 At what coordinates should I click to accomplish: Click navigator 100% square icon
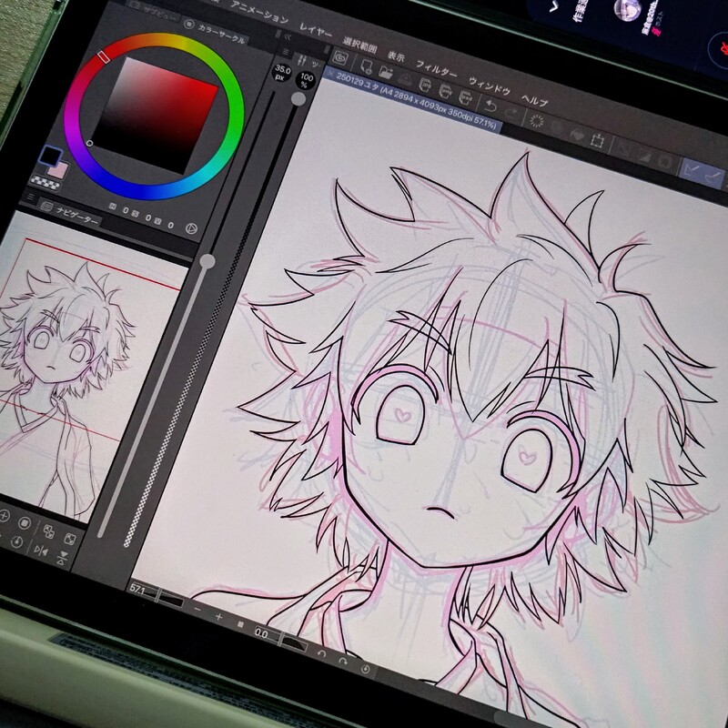[25, 523]
